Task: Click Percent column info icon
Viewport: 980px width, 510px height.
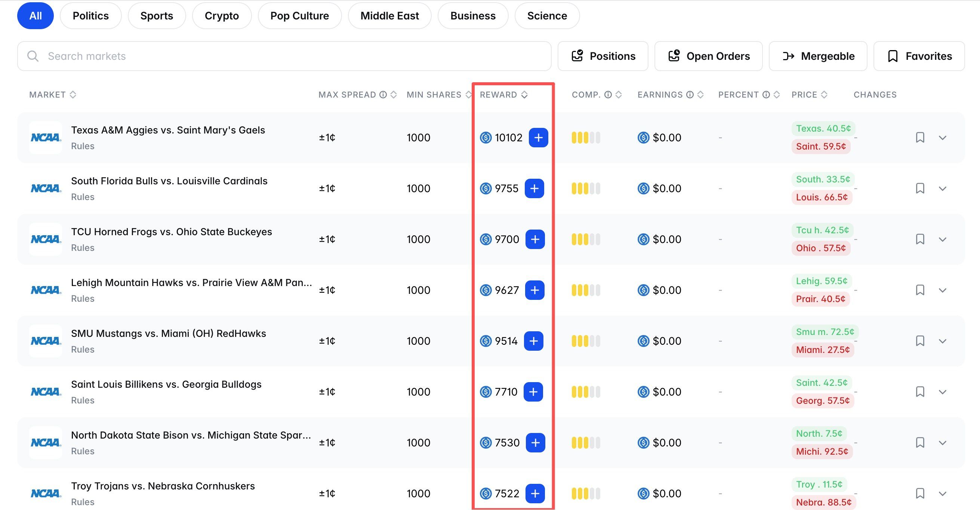Action: pyautogui.click(x=766, y=95)
